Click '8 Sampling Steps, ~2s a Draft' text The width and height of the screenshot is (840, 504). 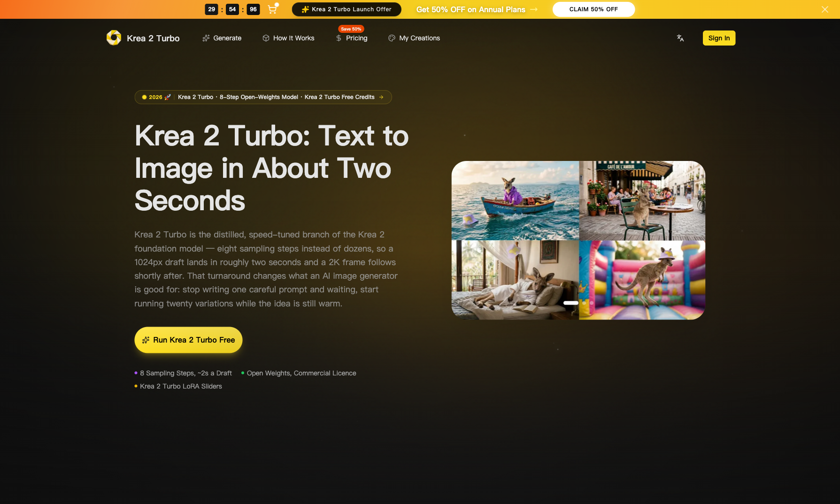(x=186, y=373)
